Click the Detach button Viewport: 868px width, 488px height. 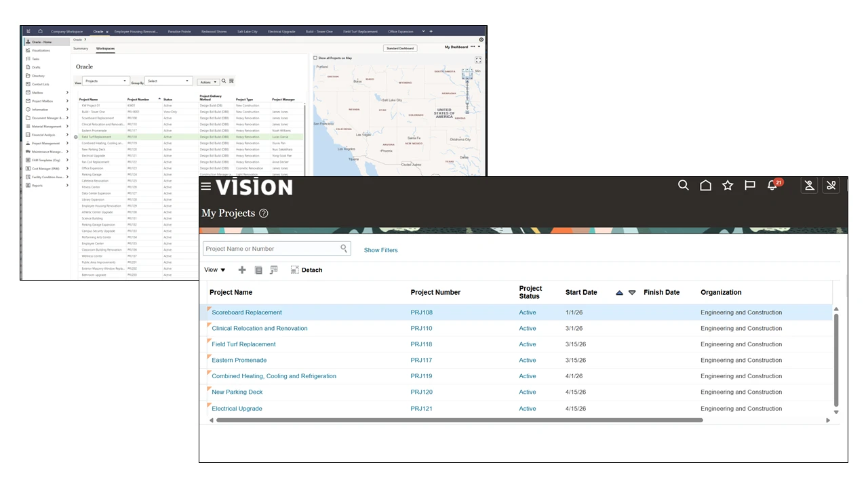[307, 270]
